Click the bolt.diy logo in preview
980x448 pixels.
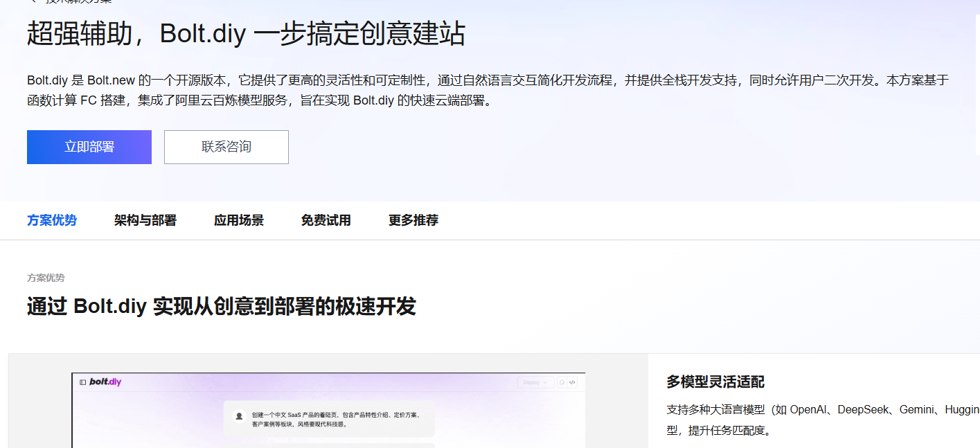105,382
